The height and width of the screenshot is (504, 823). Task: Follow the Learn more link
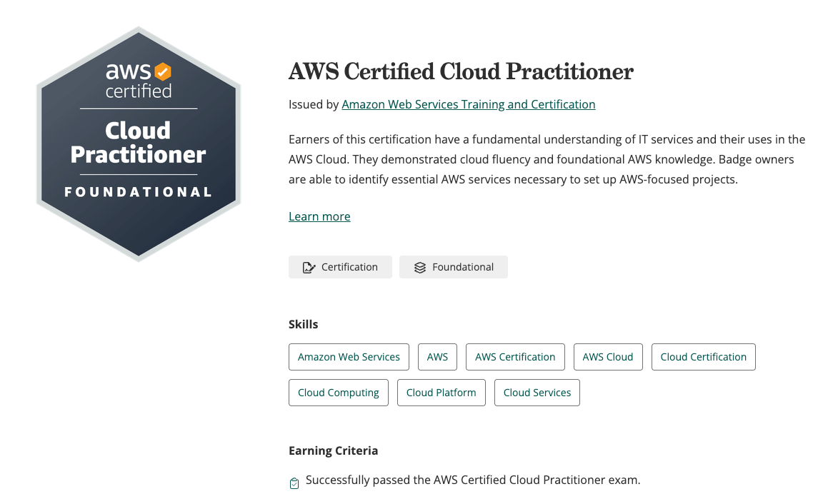pos(319,216)
